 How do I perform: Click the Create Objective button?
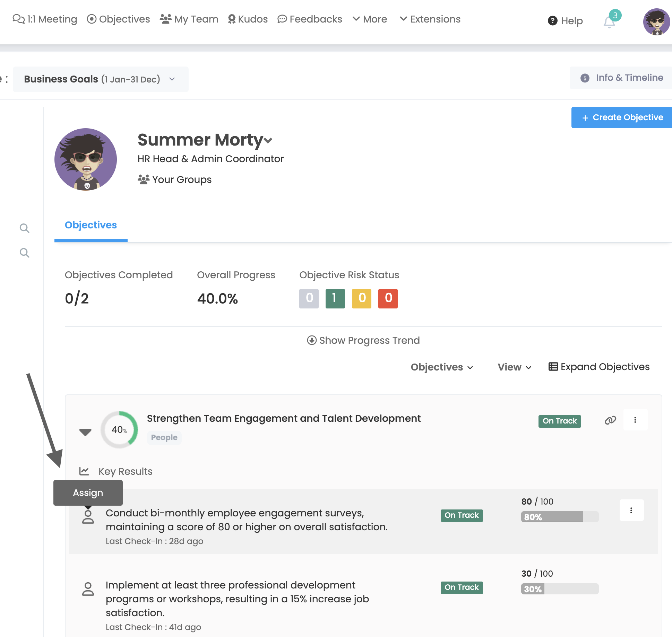point(622,117)
